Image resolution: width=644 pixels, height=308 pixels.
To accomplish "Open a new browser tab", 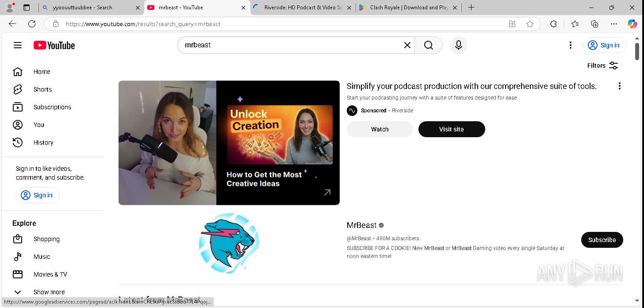I will click(471, 8).
